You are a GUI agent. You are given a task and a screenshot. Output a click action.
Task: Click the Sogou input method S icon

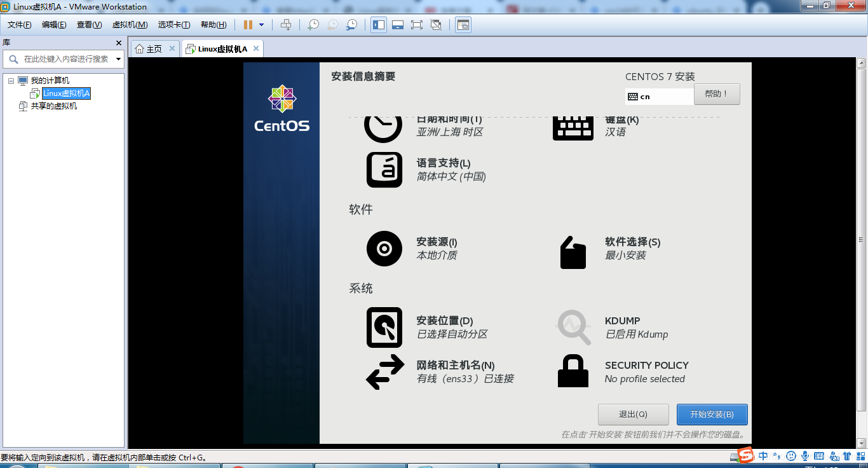point(746,455)
